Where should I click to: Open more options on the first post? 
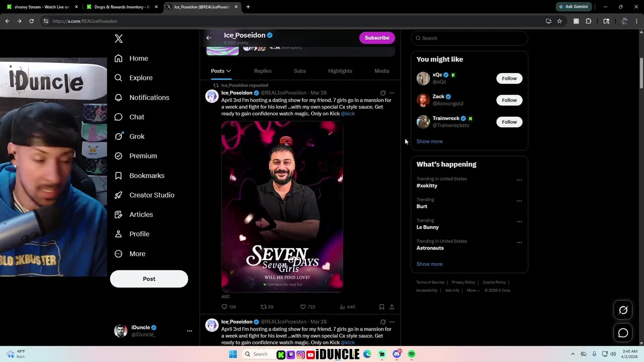[392, 93]
